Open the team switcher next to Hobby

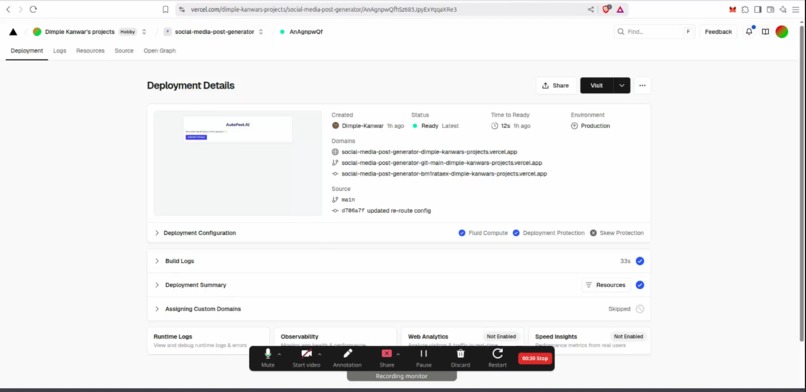[144, 32]
